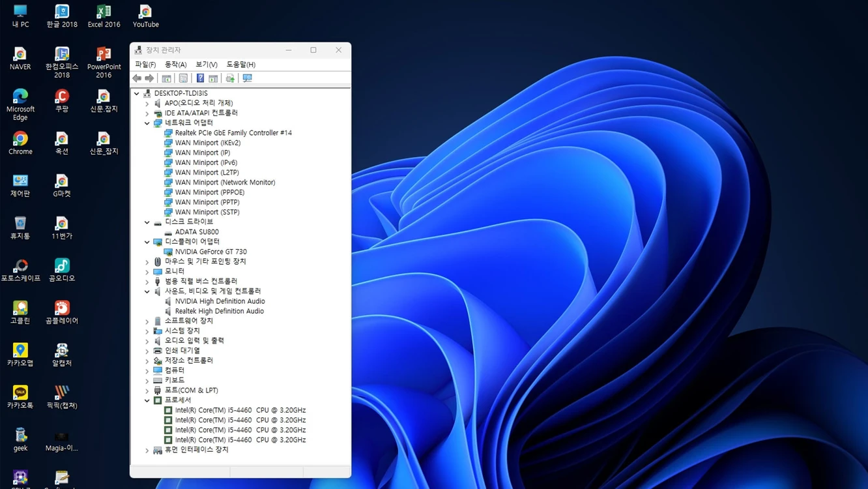Collapse the 사운드, 비디오 및 게임 컨트롤러 category
The height and width of the screenshot is (489, 868).
point(147,291)
